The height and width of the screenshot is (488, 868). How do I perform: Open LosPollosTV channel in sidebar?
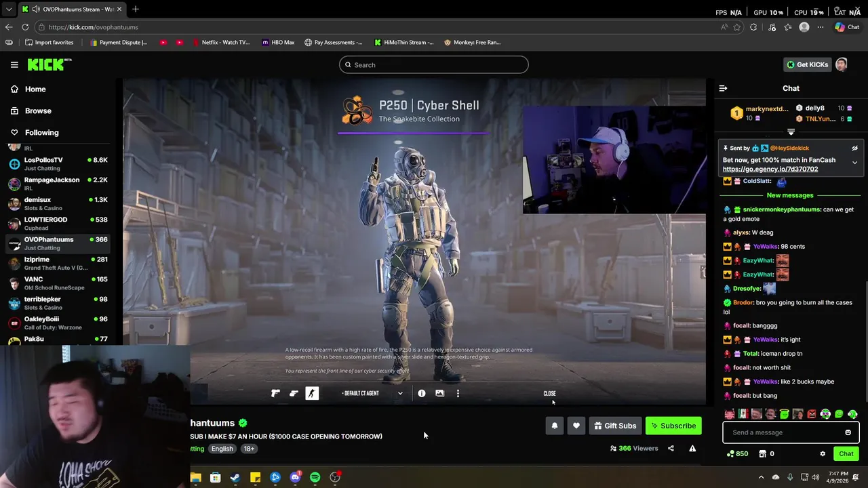(58, 163)
